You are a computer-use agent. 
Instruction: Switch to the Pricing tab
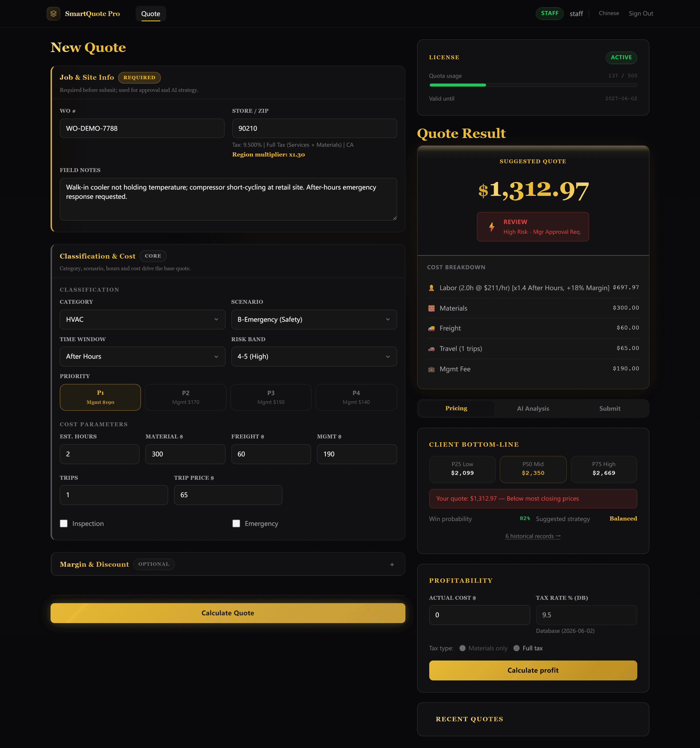tap(456, 408)
